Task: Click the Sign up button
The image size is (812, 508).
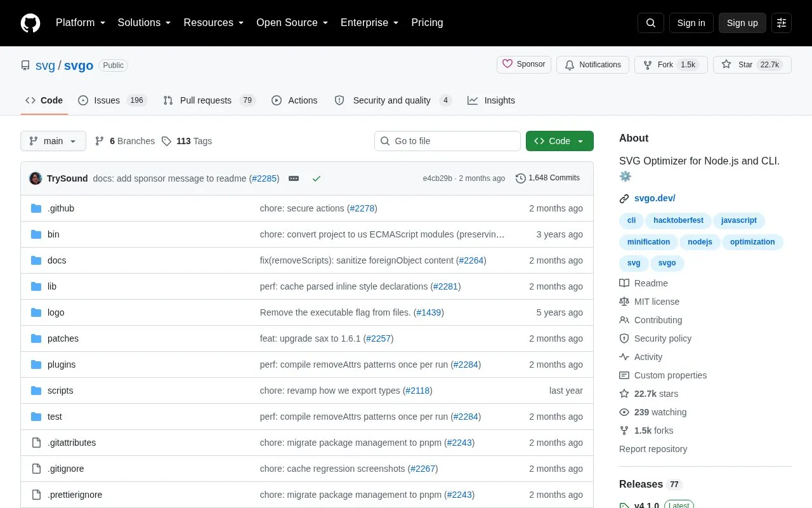Action: [x=742, y=23]
